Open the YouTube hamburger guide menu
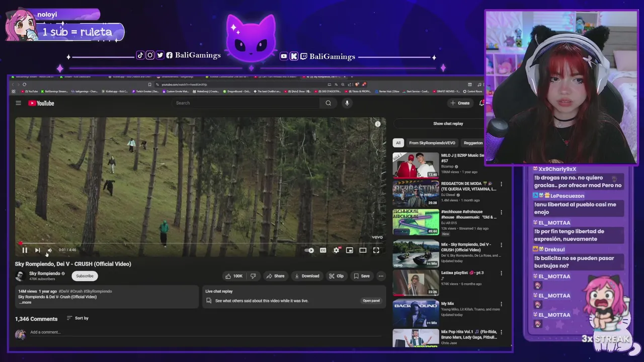 pos(18,103)
